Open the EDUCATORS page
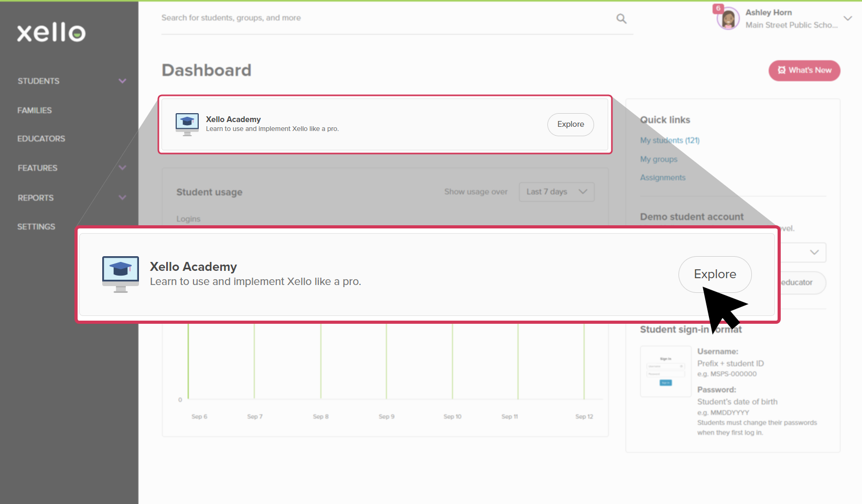 [41, 138]
